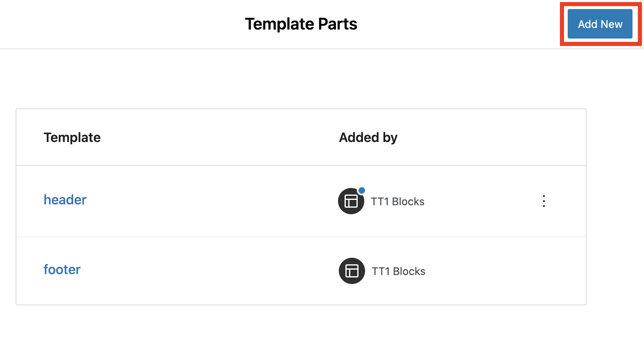The image size is (644, 339).
Task: Click the Template column heading
Action: pos(72,137)
